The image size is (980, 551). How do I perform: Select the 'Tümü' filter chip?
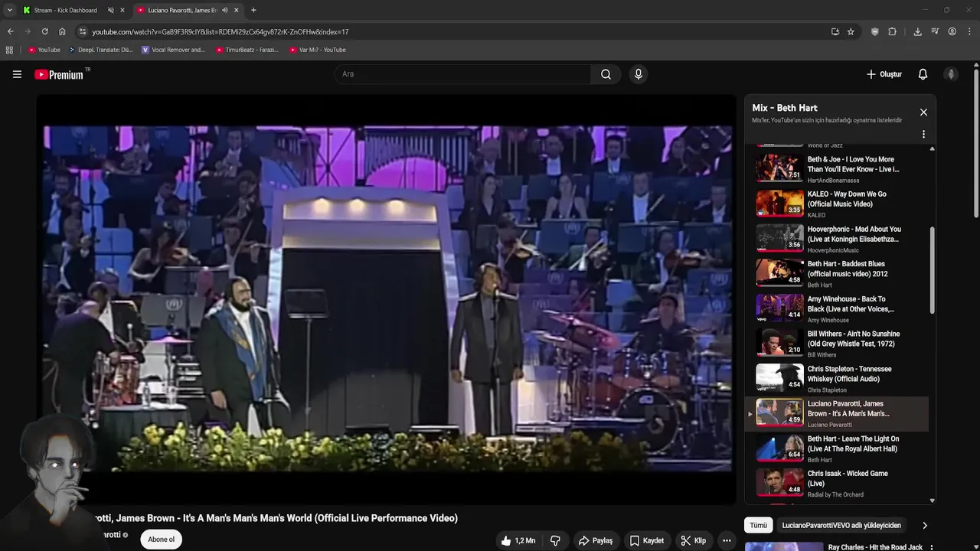pyautogui.click(x=758, y=525)
